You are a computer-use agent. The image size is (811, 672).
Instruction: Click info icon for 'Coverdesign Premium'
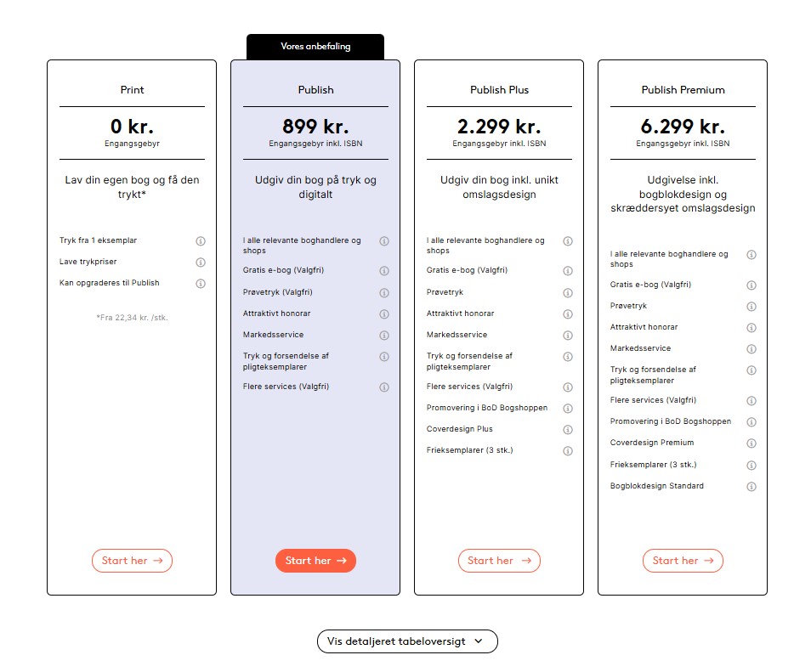click(751, 443)
